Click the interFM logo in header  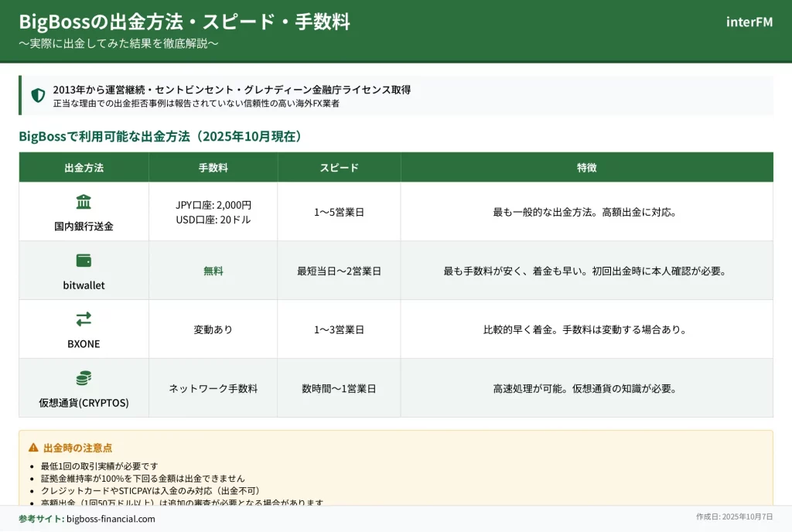[749, 22]
